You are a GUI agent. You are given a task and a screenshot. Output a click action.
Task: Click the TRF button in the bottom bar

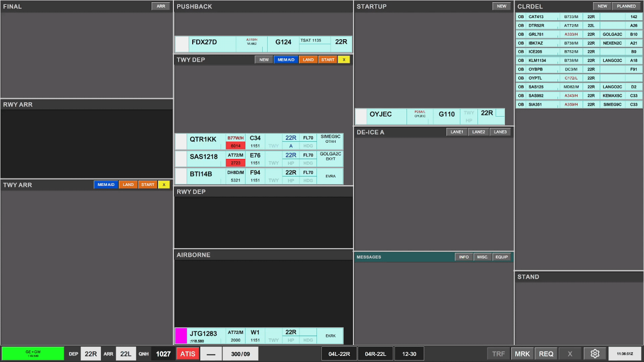(499, 353)
